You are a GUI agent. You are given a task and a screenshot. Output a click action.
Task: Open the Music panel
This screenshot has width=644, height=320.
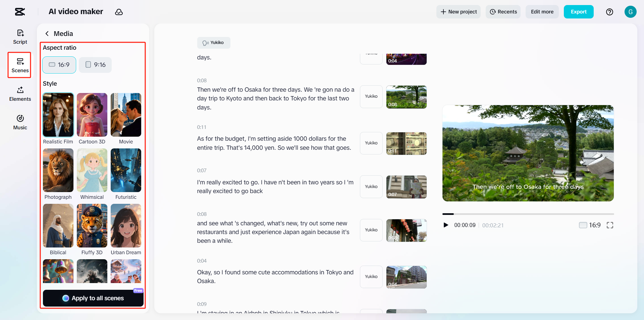pyautogui.click(x=20, y=122)
